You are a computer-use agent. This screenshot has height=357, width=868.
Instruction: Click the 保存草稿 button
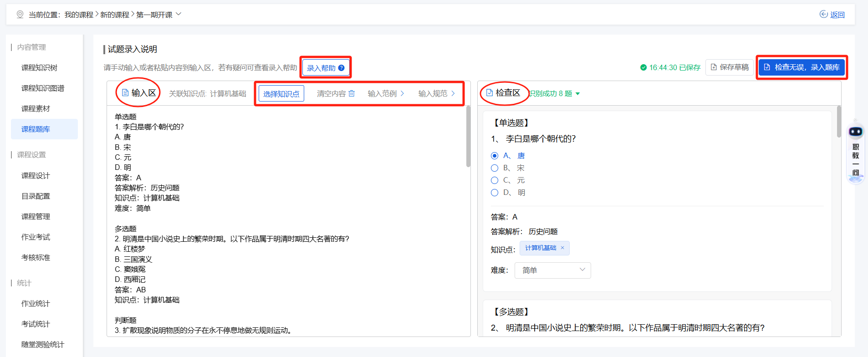(x=729, y=67)
